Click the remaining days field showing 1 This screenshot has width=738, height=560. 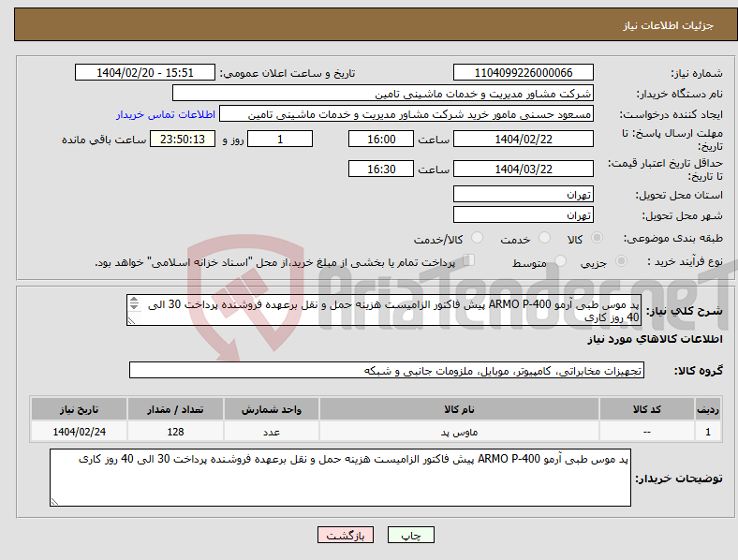pos(280,139)
